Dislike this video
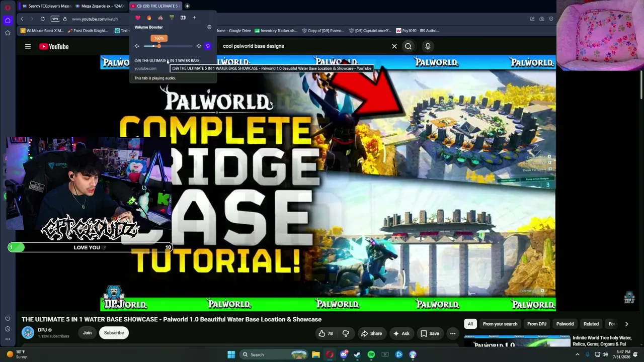 (x=346, y=333)
